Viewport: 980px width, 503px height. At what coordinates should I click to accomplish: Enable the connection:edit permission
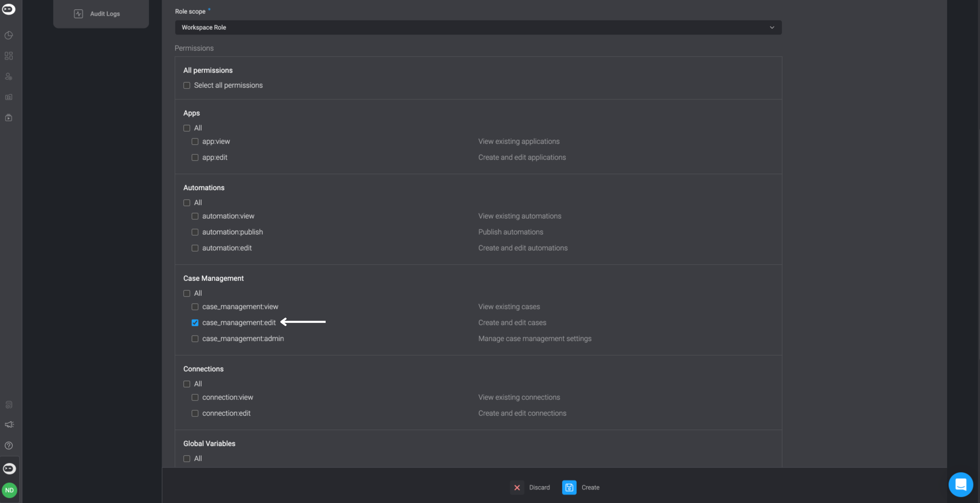coord(195,413)
